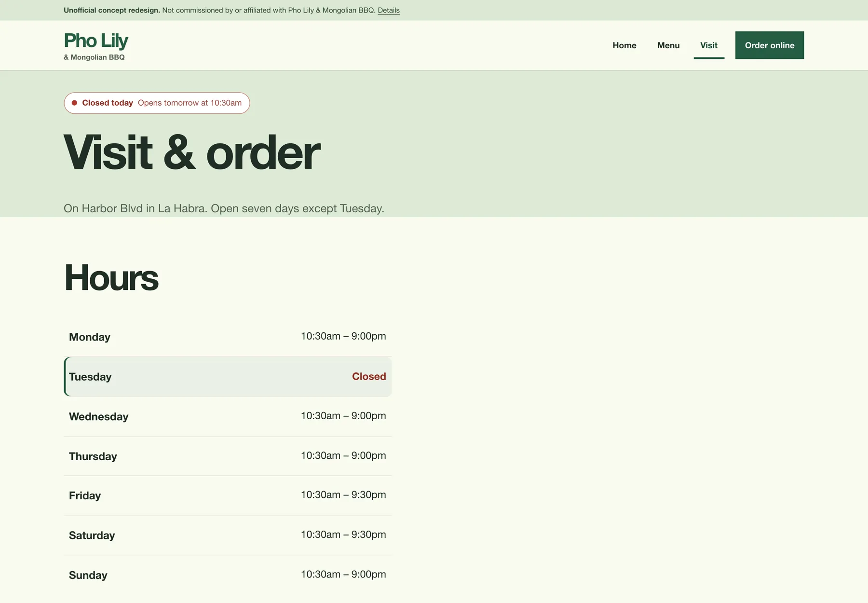The height and width of the screenshot is (603, 868).
Task: Click Sunday's 10:30am – 9:00pm time
Action: pyautogui.click(x=343, y=575)
